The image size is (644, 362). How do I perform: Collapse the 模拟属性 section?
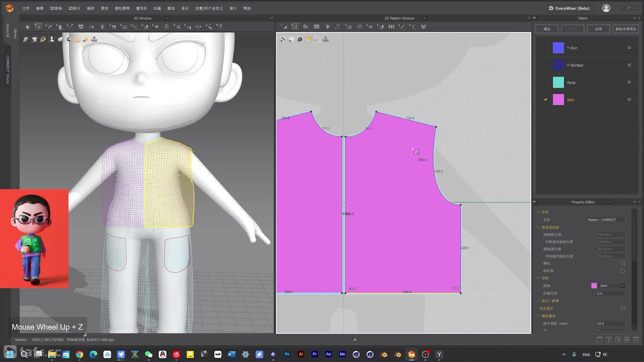tap(538, 316)
